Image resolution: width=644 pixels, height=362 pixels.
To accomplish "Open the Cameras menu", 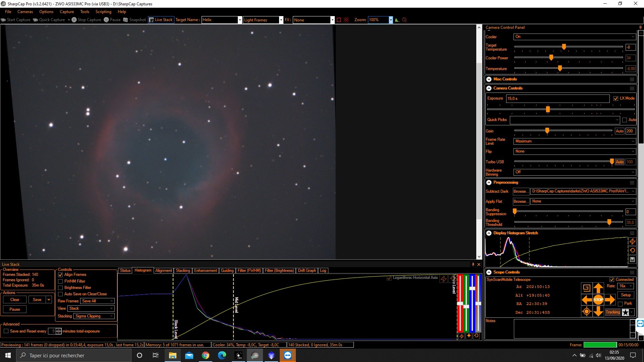I will (25, 12).
